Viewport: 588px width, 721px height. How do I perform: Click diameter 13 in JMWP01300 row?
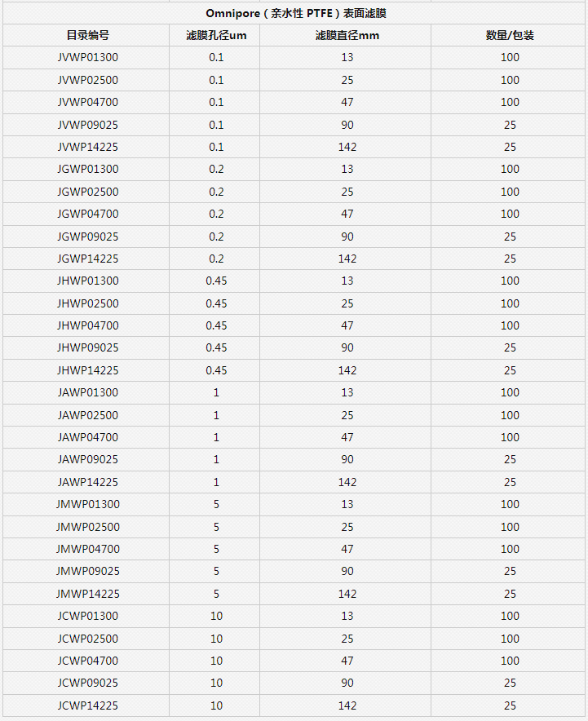pos(347,504)
